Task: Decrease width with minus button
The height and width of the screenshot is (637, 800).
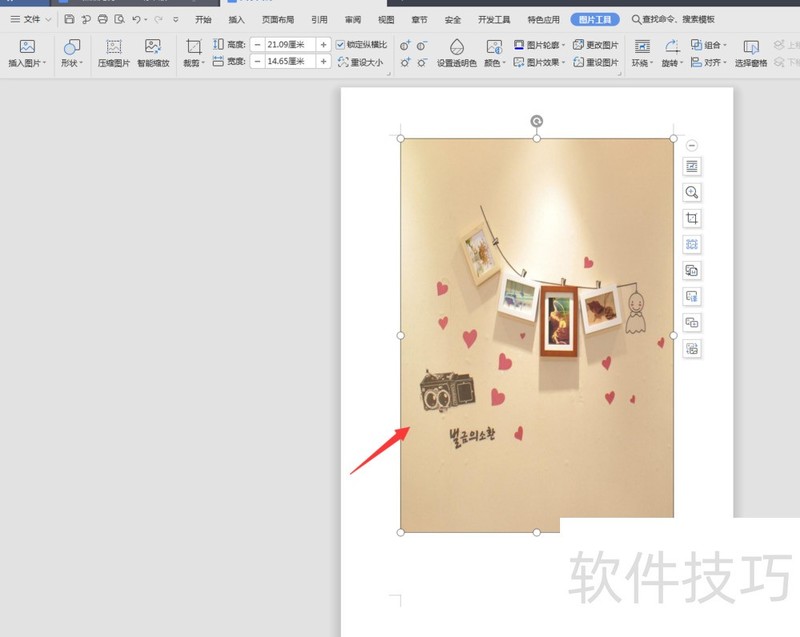Action: click(258, 62)
